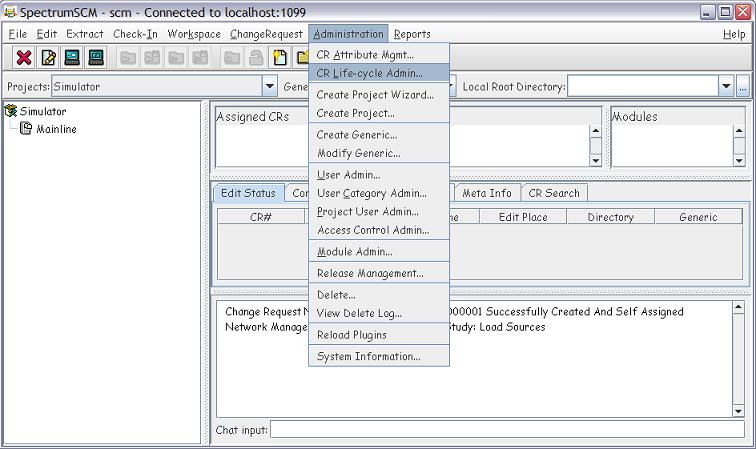The height and width of the screenshot is (449, 756).
Task: Open Access Control Admin... menu item
Action: tap(379, 230)
